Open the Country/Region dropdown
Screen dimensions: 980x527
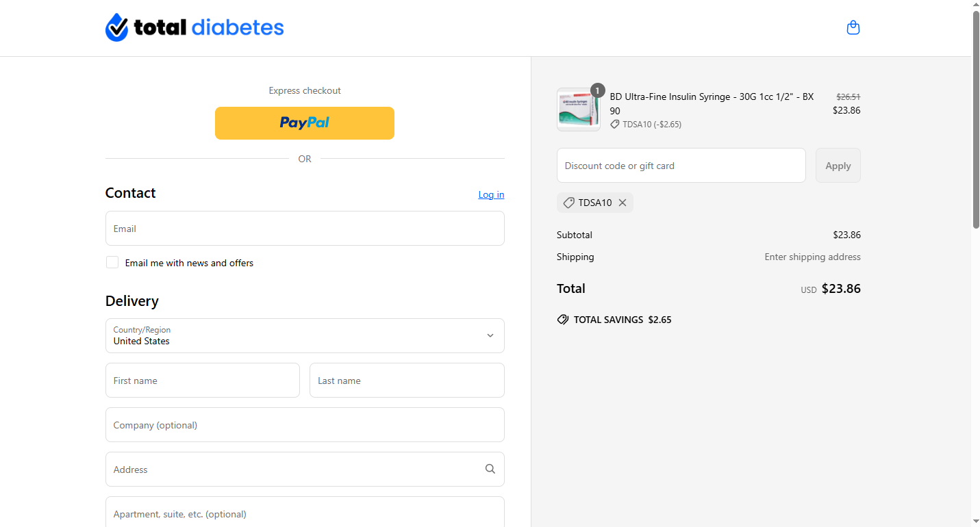305,336
